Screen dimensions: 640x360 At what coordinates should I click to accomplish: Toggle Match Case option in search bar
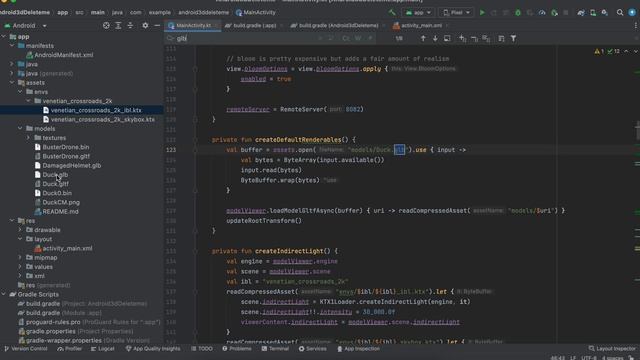346,38
